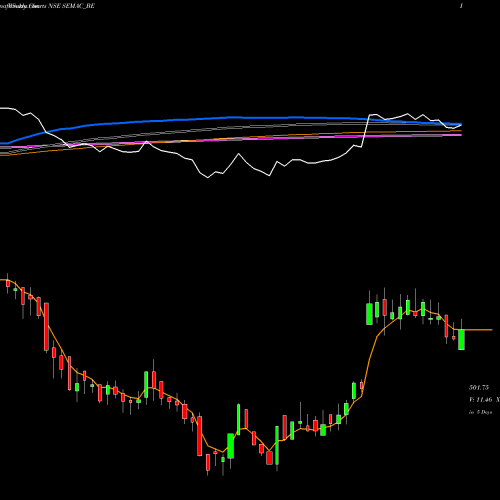
Task: Click the 501.75 price value
Action: click(479, 387)
